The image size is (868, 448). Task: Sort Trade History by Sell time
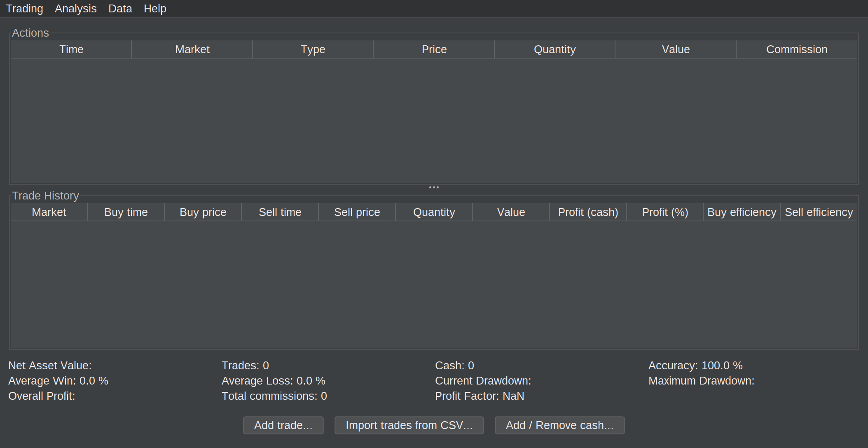[280, 212]
